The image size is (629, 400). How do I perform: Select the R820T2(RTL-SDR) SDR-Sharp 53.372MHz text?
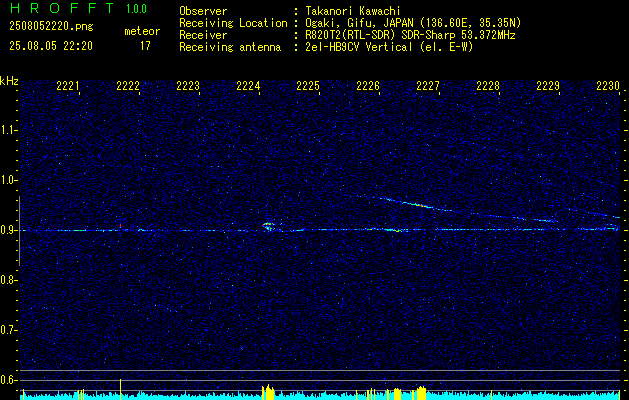point(410,35)
